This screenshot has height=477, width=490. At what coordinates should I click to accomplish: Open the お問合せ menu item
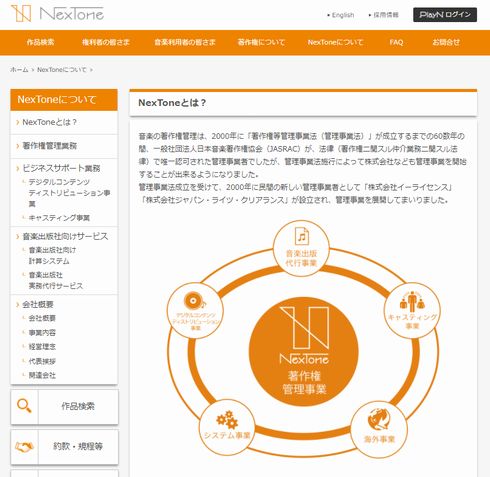(x=446, y=42)
